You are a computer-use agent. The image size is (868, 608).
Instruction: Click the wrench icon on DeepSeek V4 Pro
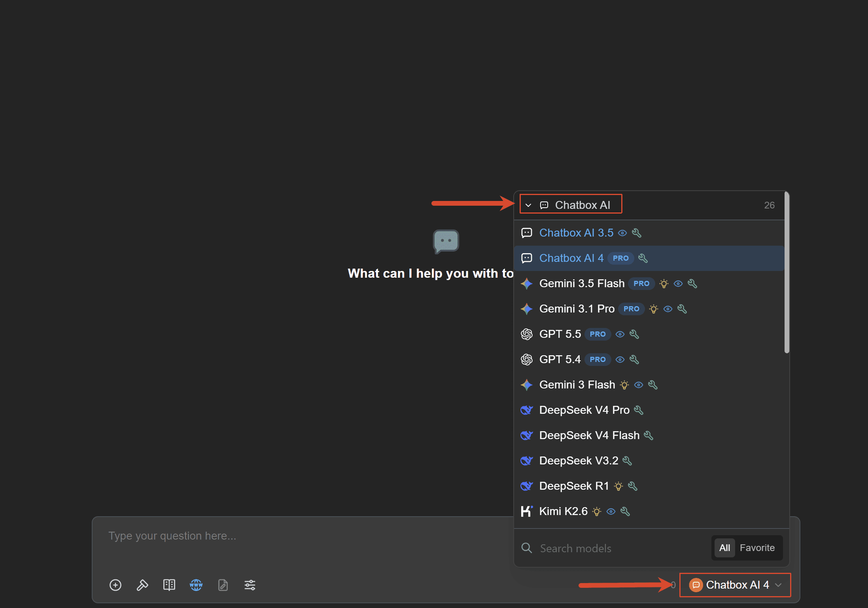[x=639, y=410]
